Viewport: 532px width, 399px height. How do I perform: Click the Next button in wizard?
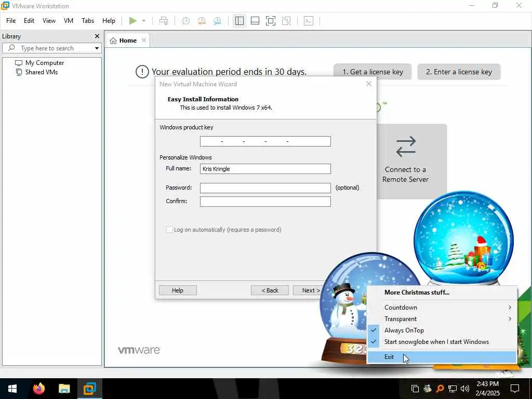(x=309, y=290)
